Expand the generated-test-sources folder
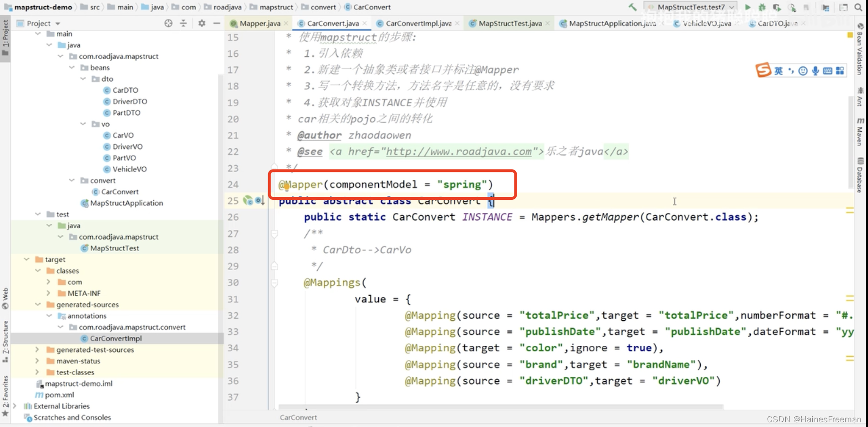 37,350
